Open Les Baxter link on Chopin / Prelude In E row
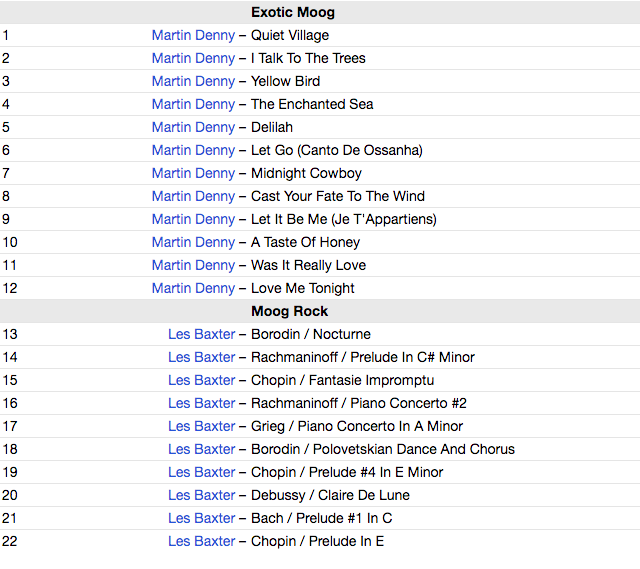The height and width of the screenshot is (569, 640). (x=201, y=541)
